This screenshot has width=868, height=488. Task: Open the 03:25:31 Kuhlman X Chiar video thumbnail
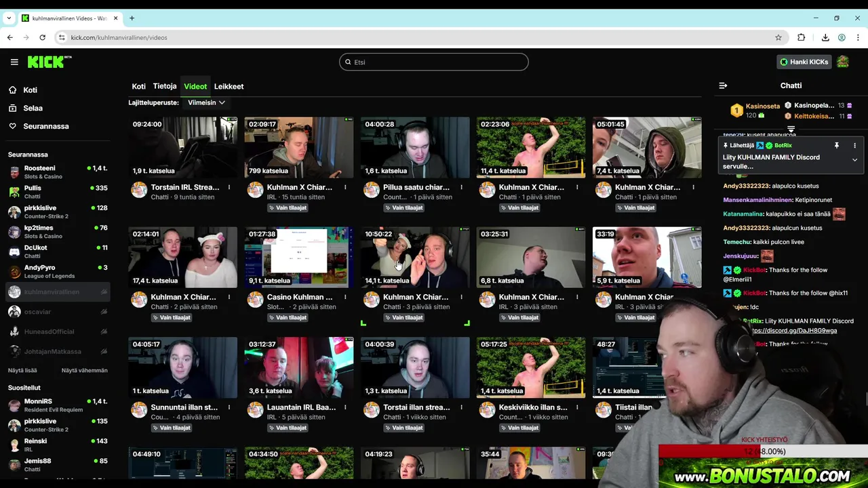coord(531,258)
